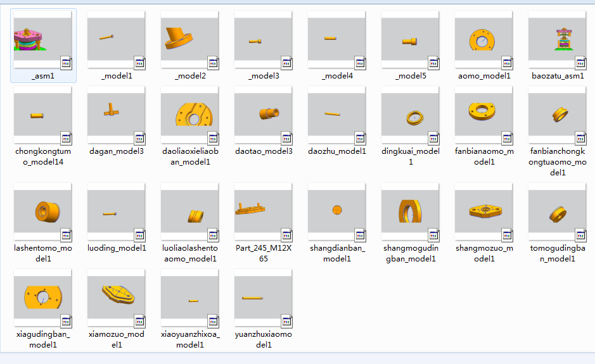Select the daoliaoxieliaoban_model1 file icon
Screen dimensions: 595x364
click(190, 115)
